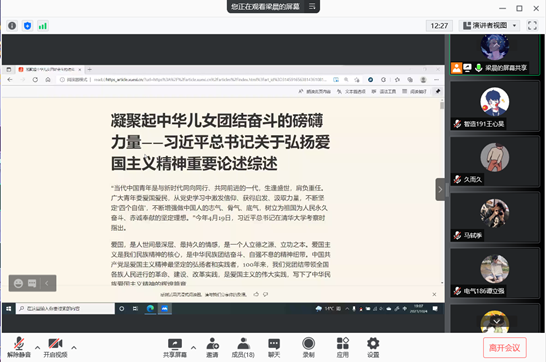Turn on camera with 开启视频
Screen dimensions: 546x362
pos(55,347)
